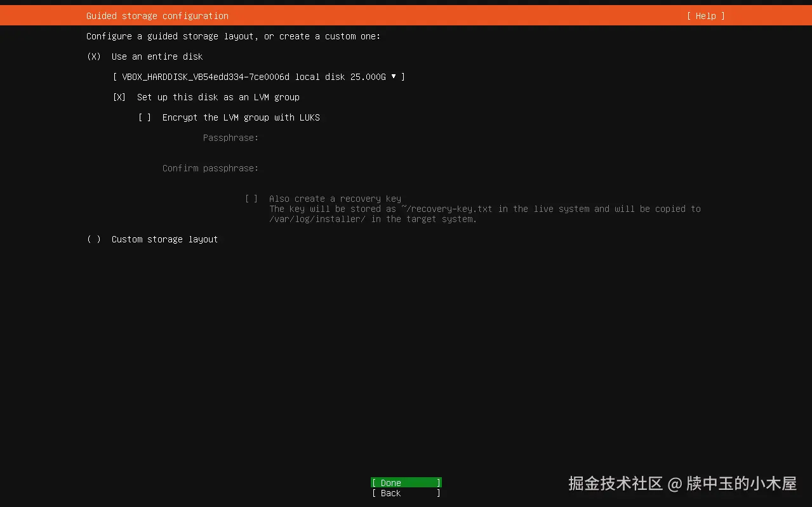
Task: Open the Help menu
Action: pyautogui.click(x=705, y=16)
